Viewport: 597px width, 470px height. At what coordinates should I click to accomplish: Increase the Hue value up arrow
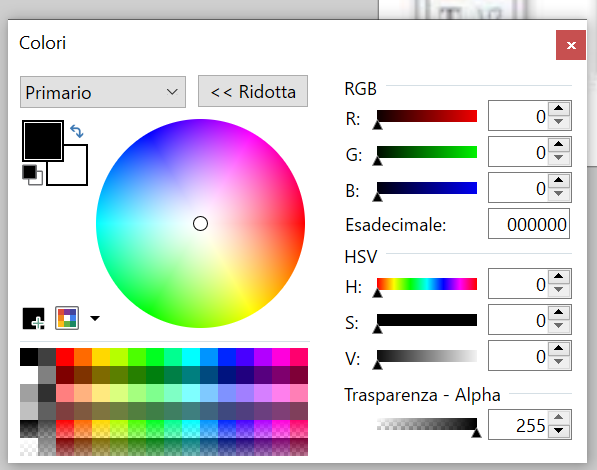(x=559, y=276)
